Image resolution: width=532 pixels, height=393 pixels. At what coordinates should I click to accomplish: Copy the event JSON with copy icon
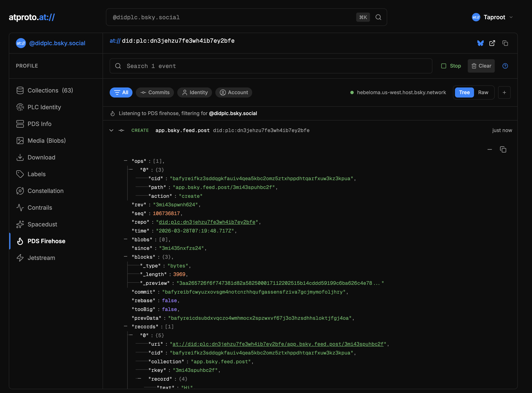coord(503,149)
